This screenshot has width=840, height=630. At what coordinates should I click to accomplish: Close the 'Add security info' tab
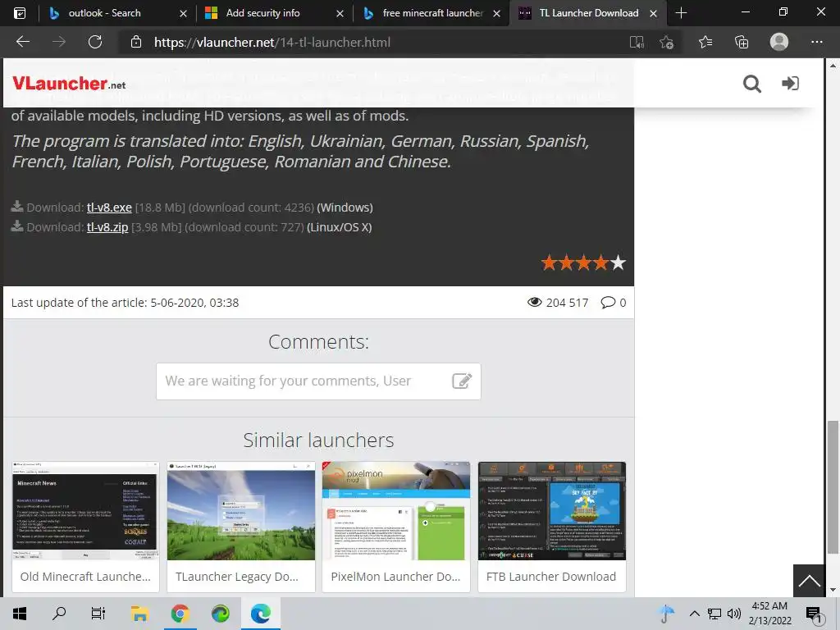(x=340, y=13)
